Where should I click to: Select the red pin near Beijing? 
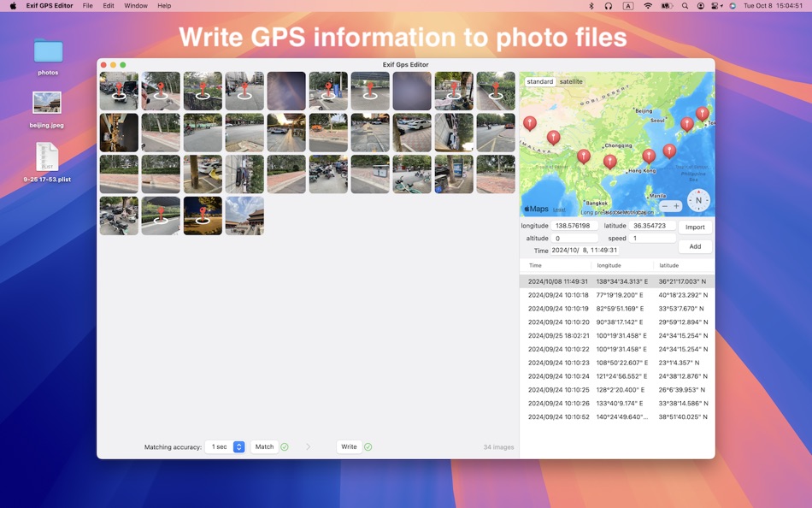[688, 124]
